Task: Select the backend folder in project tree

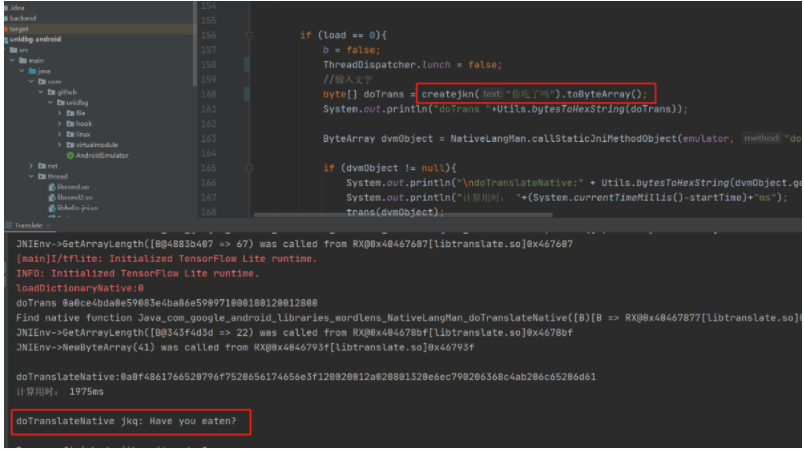Action: [23, 18]
